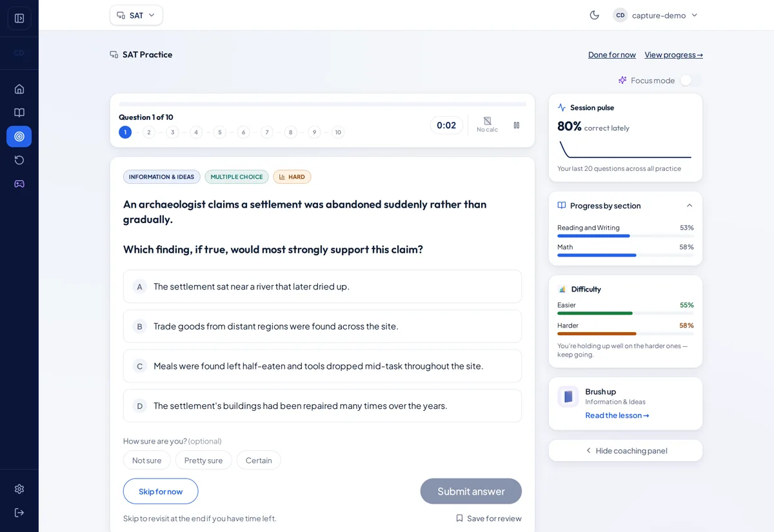
Task: Click Skip for now button
Action: [161, 491]
